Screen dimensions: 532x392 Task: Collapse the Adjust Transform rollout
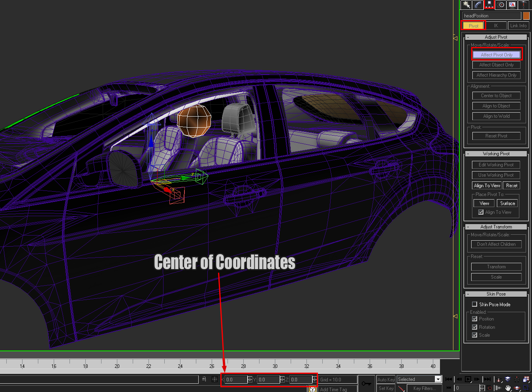[496, 227]
